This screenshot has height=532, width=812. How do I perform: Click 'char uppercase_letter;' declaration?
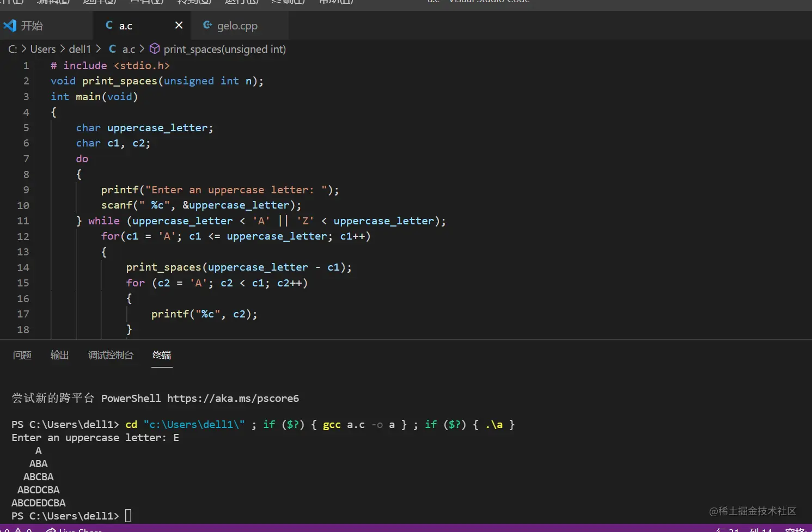click(144, 127)
